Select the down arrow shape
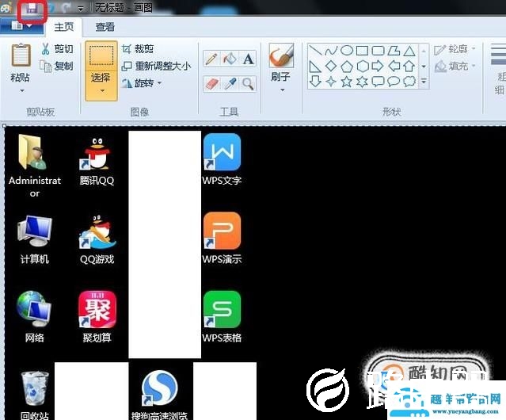Viewport: 506px width, 420px height. coord(315,82)
